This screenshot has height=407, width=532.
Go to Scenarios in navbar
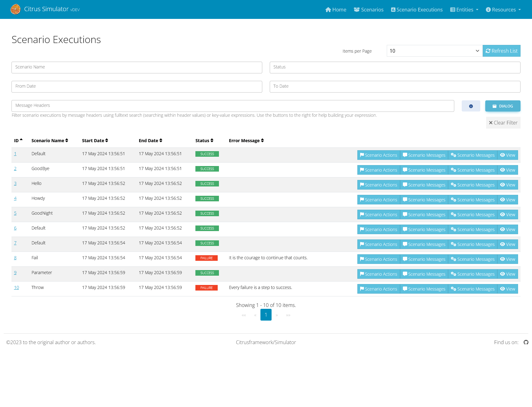pyautogui.click(x=368, y=10)
